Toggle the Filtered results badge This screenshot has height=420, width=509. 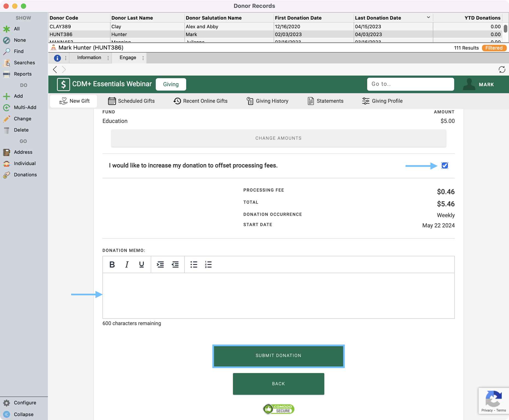pyautogui.click(x=494, y=48)
